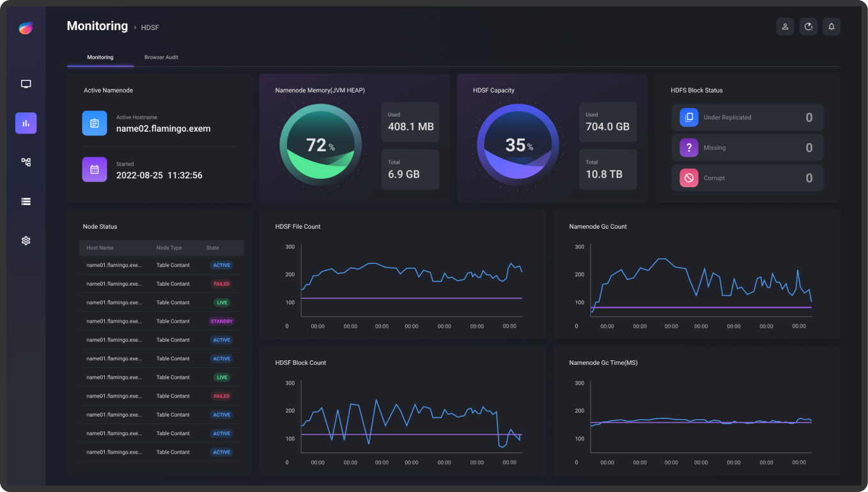
Task: Click the Under Replicated status row
Action: [x=747, y=118]
